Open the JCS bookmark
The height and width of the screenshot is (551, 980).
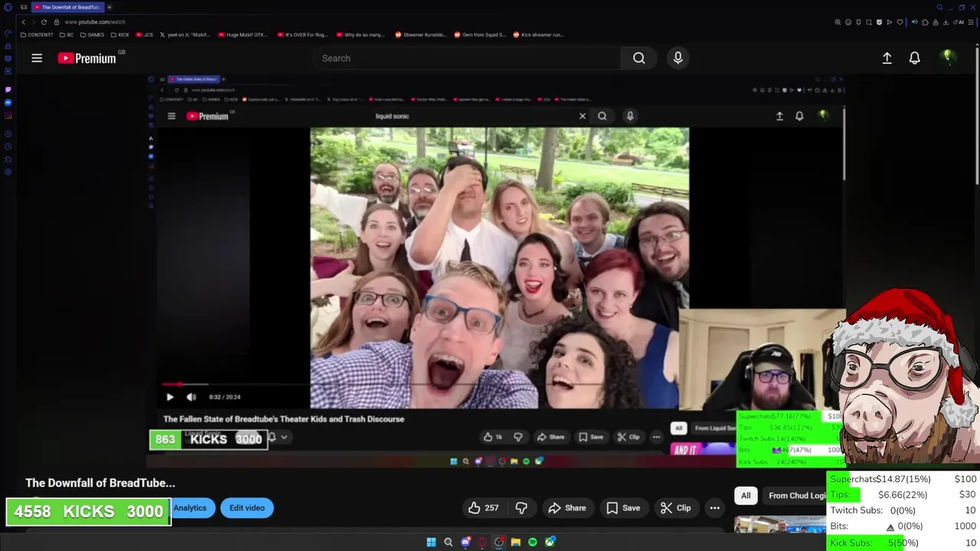coord(145,34)
